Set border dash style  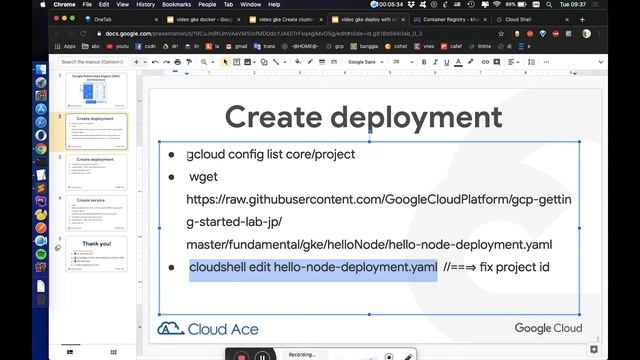click(334, 62)
